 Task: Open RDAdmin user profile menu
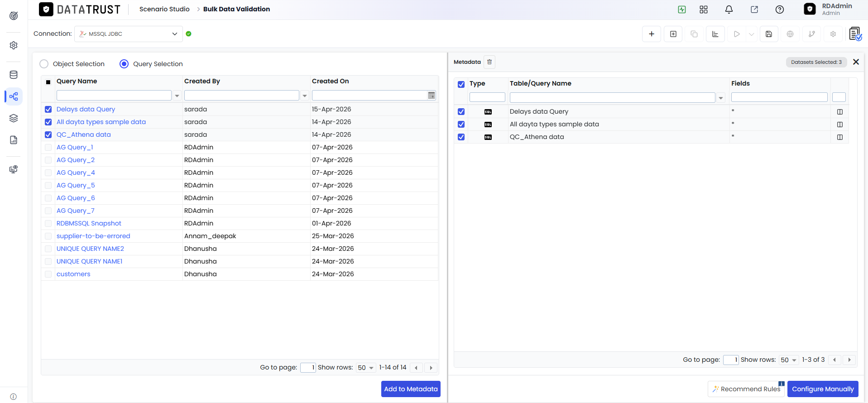(x=829, y=9)
